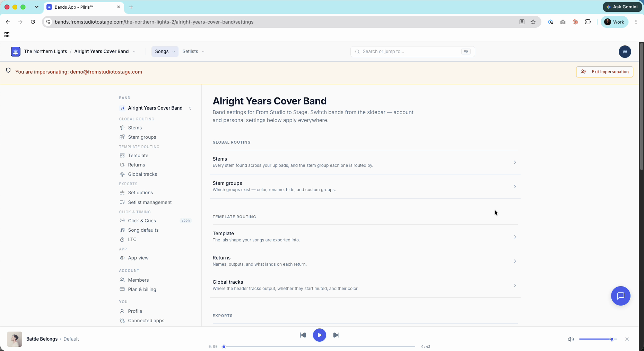This screenshot has width=644, height=351.
Task: Click The Northern Lights breadcrumb link
Action: 45,51
